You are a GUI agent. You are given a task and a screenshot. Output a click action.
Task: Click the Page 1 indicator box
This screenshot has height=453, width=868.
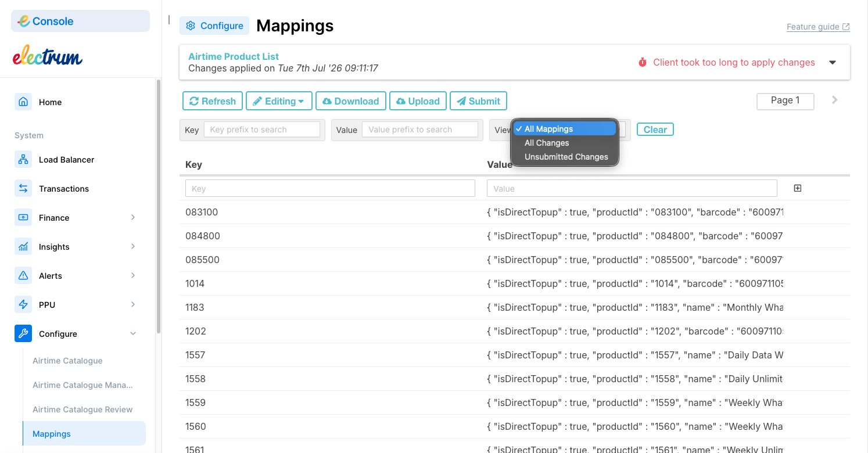pyautogui.click(x=785, y=101)
